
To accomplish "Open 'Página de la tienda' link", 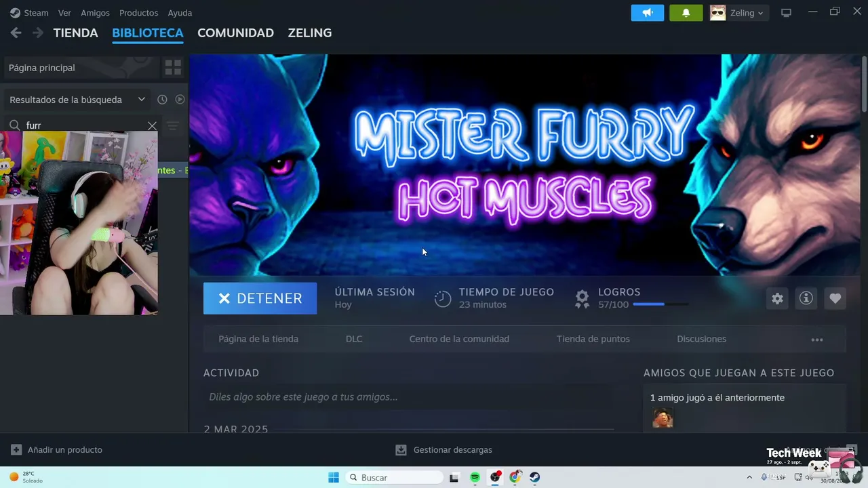I will tap(258, 339).
